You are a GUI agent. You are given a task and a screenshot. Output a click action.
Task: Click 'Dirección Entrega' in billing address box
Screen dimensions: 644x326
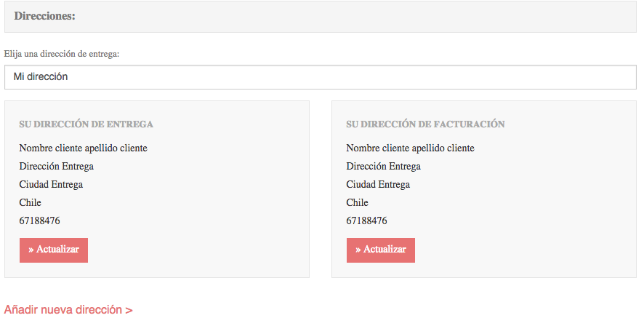click(x=384, y=166)
